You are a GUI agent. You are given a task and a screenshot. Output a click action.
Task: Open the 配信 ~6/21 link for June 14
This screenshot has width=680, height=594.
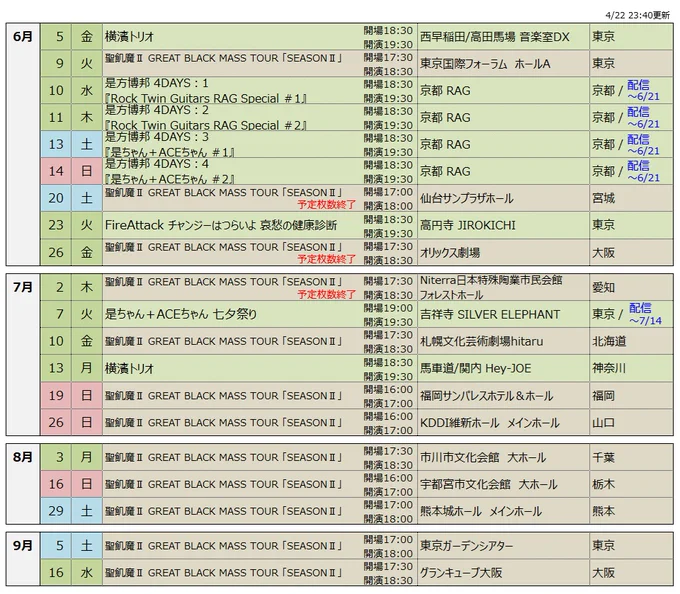pyautogui.click(x=643, y=171)
